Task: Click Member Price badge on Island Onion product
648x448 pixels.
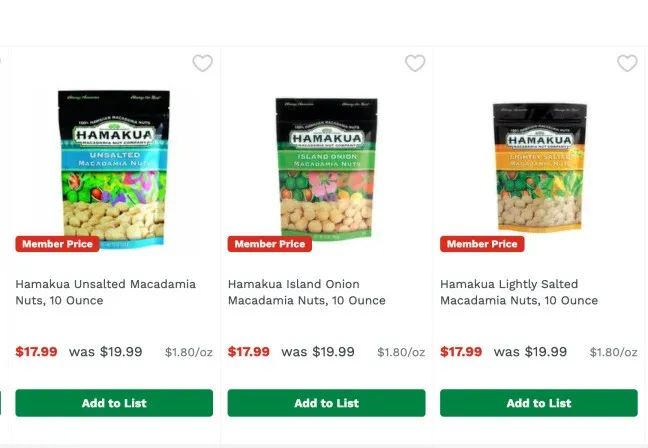Action: (x=270, y=244)
